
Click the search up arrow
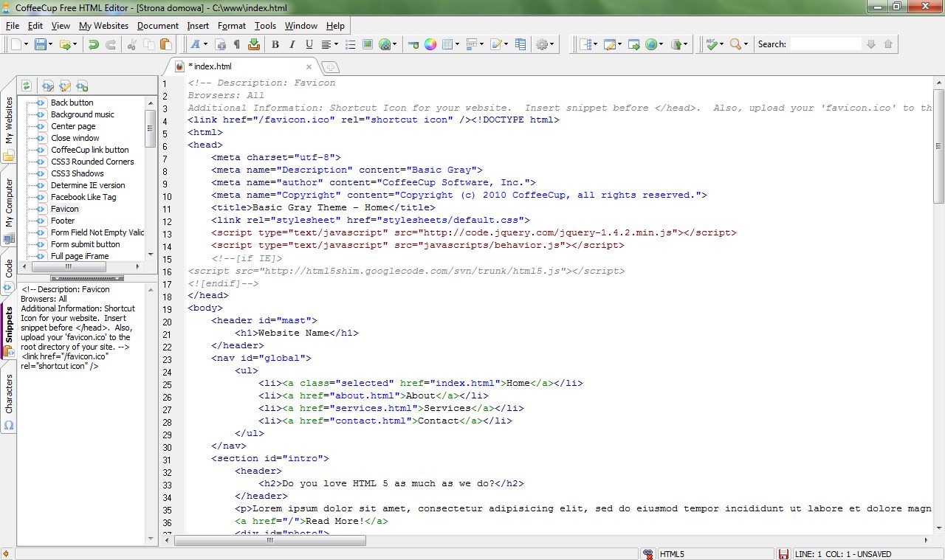(888, 44)
